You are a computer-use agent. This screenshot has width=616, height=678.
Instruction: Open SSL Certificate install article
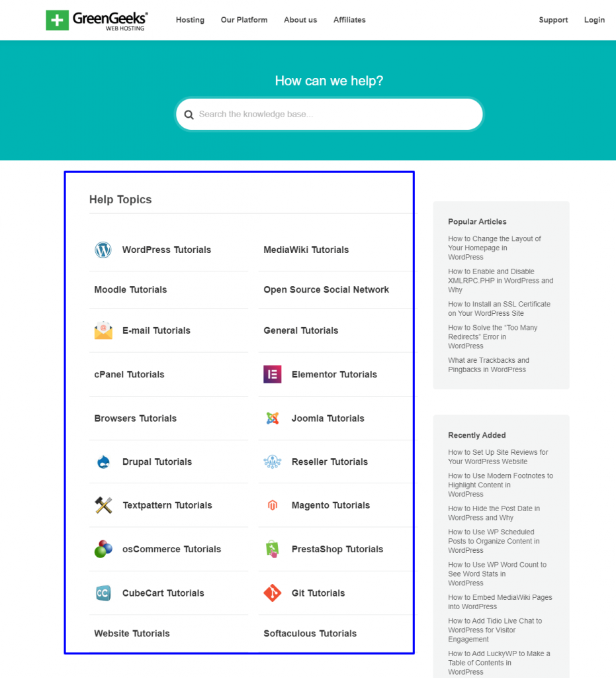point(499,309)
